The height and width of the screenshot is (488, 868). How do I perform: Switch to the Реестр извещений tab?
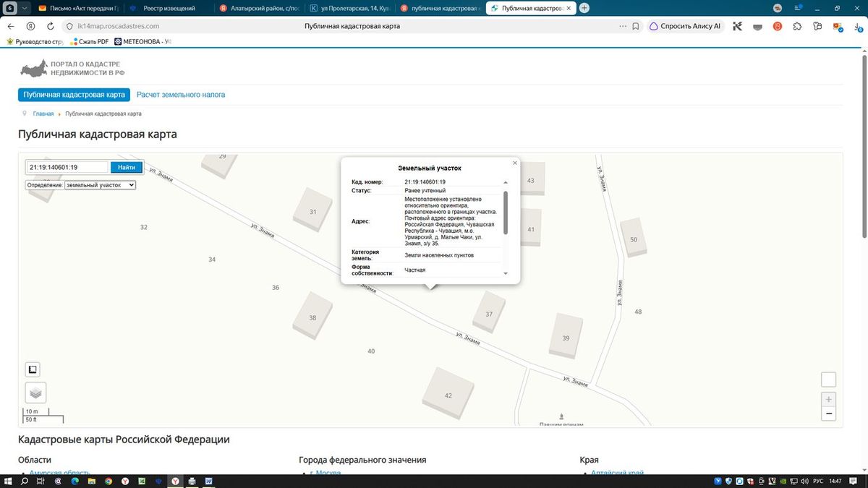pyautogui.click(x=169, y=8)
